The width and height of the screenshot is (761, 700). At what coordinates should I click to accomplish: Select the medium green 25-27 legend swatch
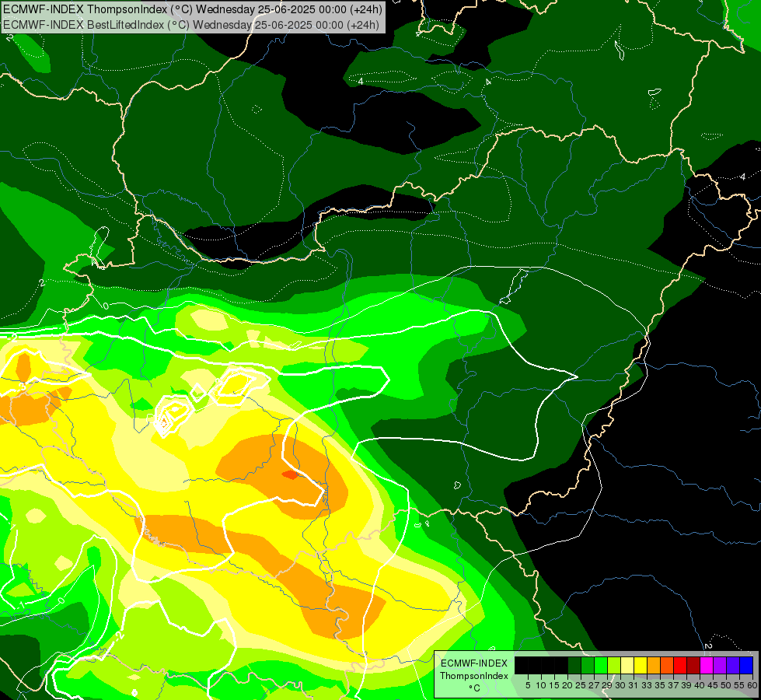click(588, 665)
